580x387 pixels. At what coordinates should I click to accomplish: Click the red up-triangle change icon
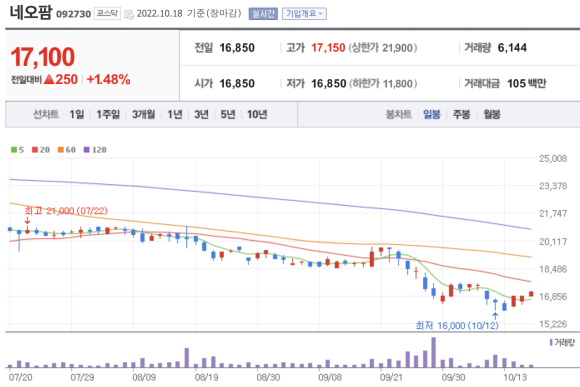[49, 79]
